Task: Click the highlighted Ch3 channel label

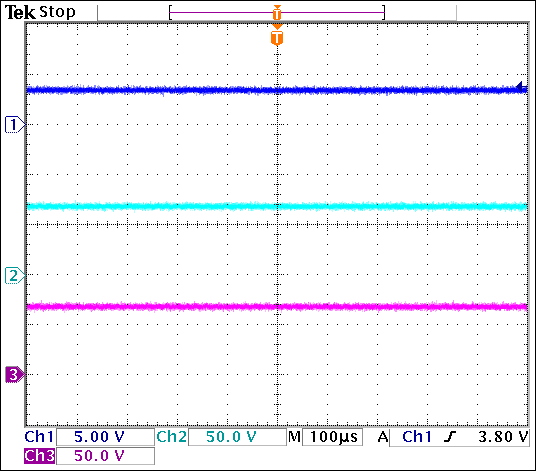Action: pos(39,456)
